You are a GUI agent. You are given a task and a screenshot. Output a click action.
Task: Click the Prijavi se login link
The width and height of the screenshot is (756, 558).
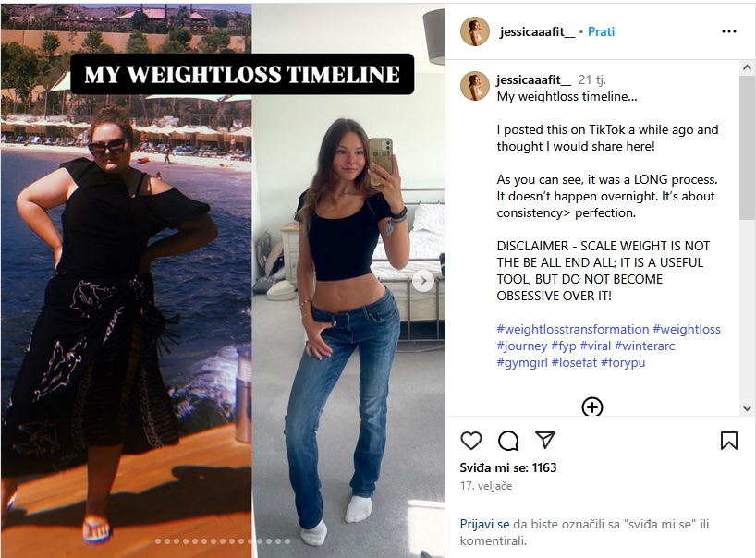[484, 524]
